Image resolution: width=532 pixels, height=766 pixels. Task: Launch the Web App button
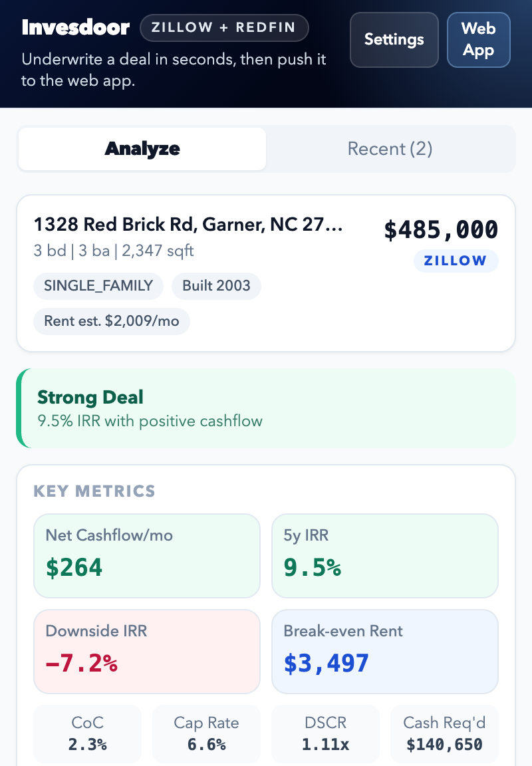pos(478,39)
